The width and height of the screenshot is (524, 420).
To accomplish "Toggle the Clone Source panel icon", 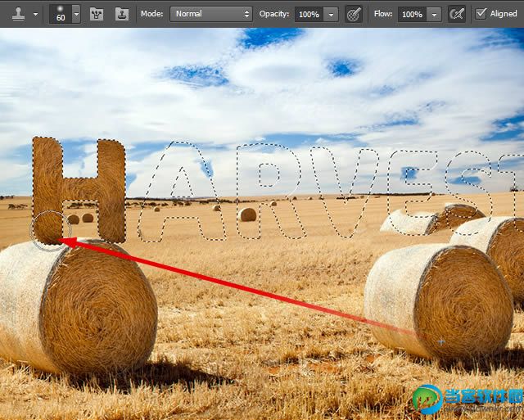I will click(122, 14).
